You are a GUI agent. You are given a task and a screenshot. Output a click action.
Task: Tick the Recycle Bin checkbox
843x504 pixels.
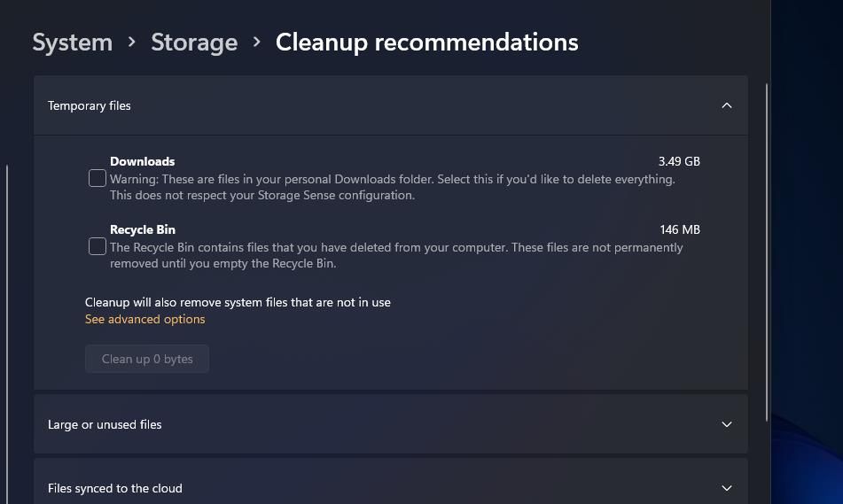coord(98,247)
